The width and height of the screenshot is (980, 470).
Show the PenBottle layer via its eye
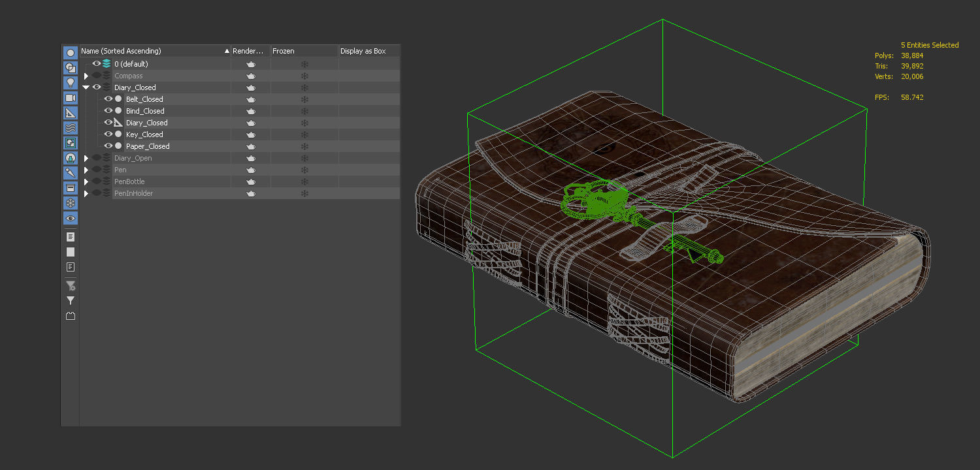[97, 181]
